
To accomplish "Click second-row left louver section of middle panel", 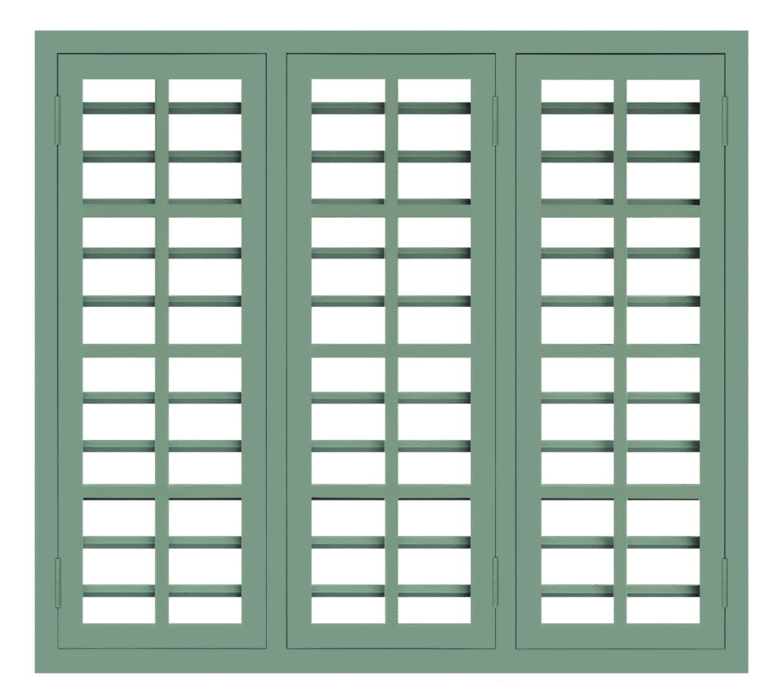I will 348,280.
